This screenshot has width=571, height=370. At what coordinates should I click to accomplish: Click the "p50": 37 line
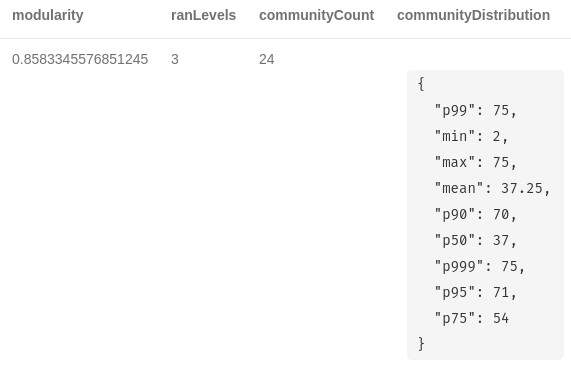476,241
